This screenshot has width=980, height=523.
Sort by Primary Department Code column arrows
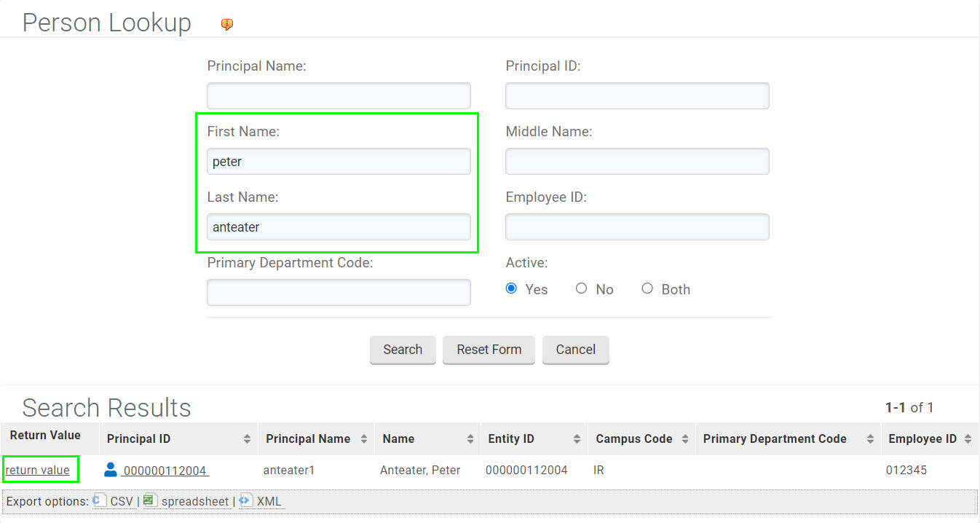[x=870, y=439]
